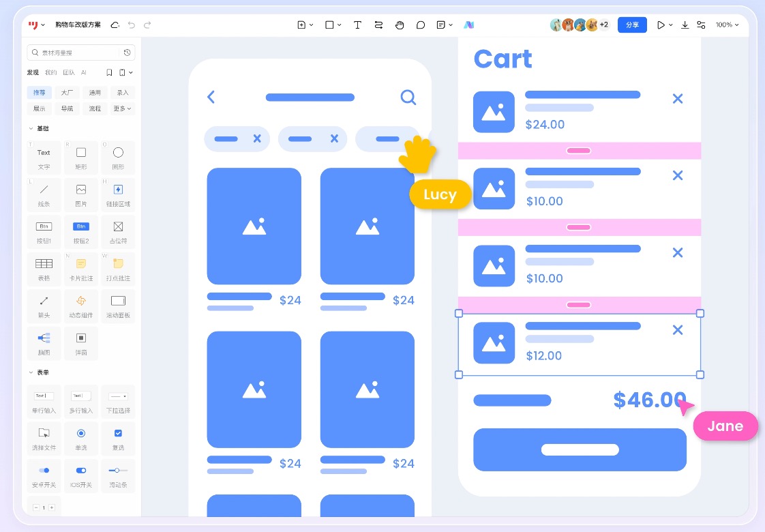The width and height of the screenshot is (765, 532).
Task: Click the cloud sync status icon
Action: (x=115, y=25)
